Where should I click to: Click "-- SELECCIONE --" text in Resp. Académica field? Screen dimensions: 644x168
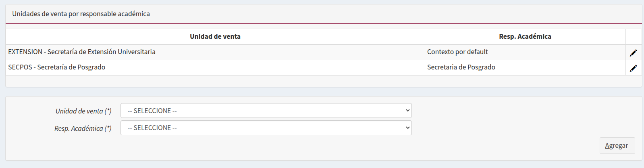pyautogui.click(x=152, y=128)
